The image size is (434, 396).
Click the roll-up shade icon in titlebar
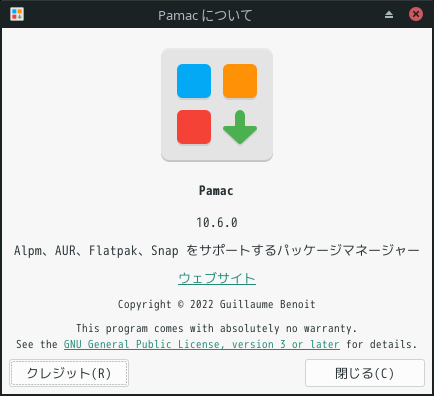(389, 15)
